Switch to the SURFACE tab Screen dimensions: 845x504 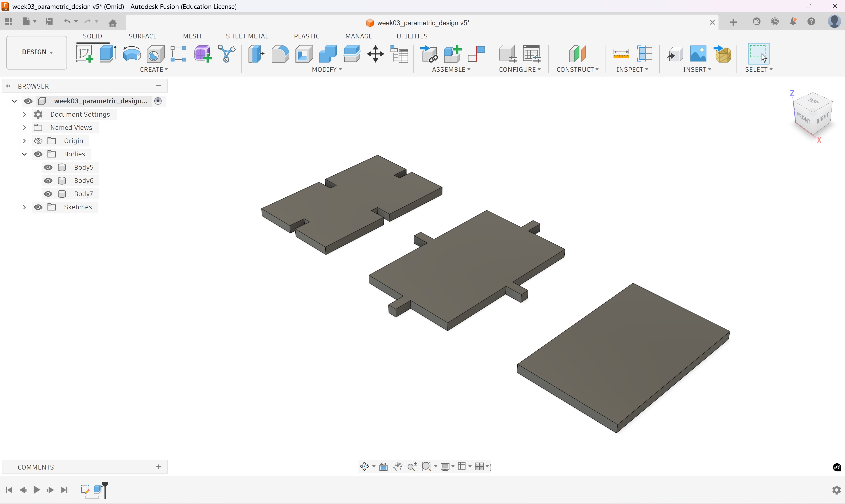coord(143,36)
